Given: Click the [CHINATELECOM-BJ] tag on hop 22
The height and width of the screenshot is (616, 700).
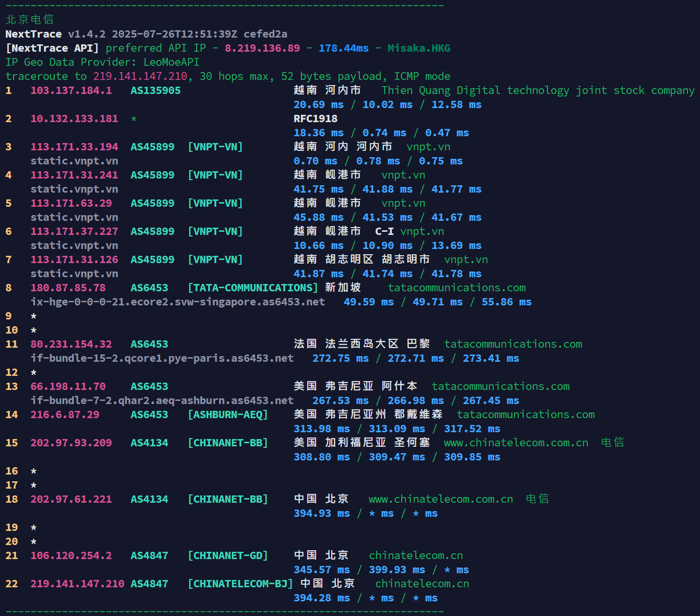Looking at the screenshot, I should tap(240, 584).
